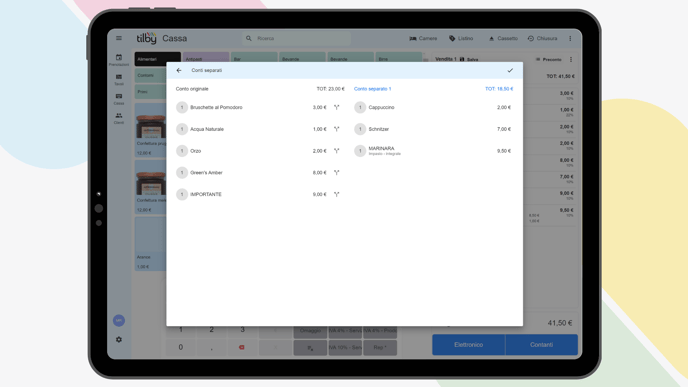Click the Green's Amber item name
This screenshot has width=688, height=387.
[x=206, y=173]
